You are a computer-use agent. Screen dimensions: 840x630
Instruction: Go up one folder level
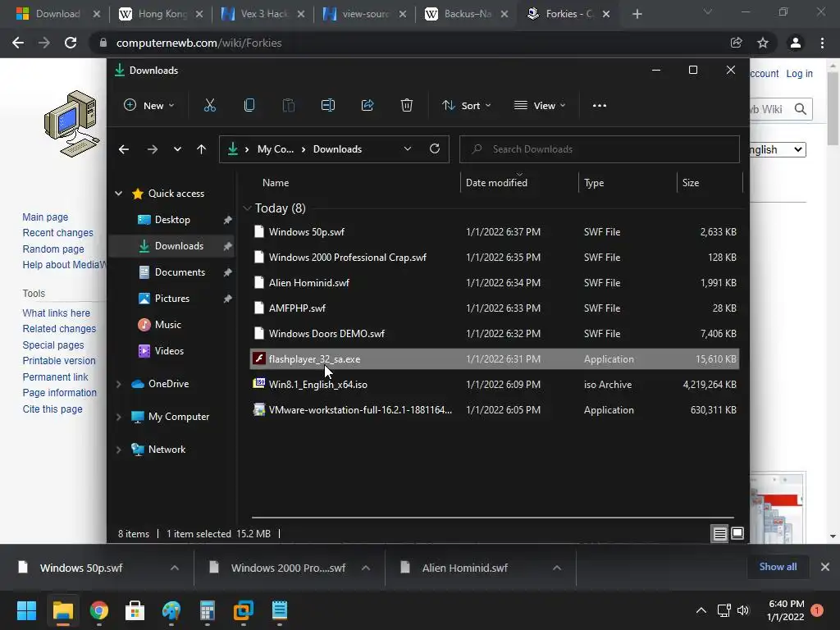tap(202, 149)
